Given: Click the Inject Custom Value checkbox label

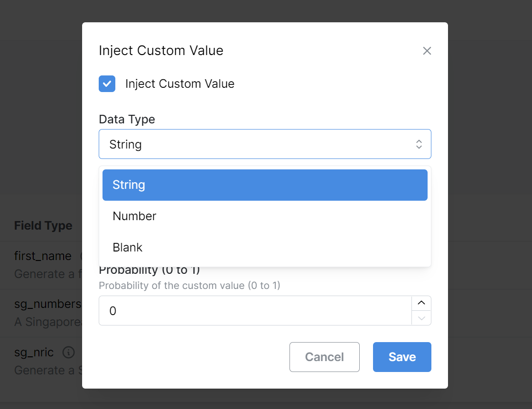Looking at the screenshot, I should point(180,84).
